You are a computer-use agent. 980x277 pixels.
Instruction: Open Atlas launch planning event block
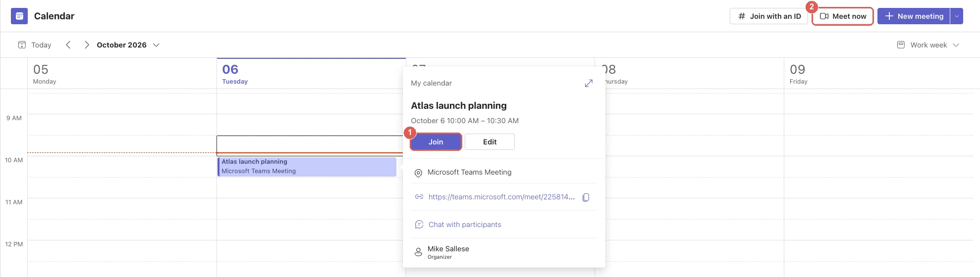point(307,167)
